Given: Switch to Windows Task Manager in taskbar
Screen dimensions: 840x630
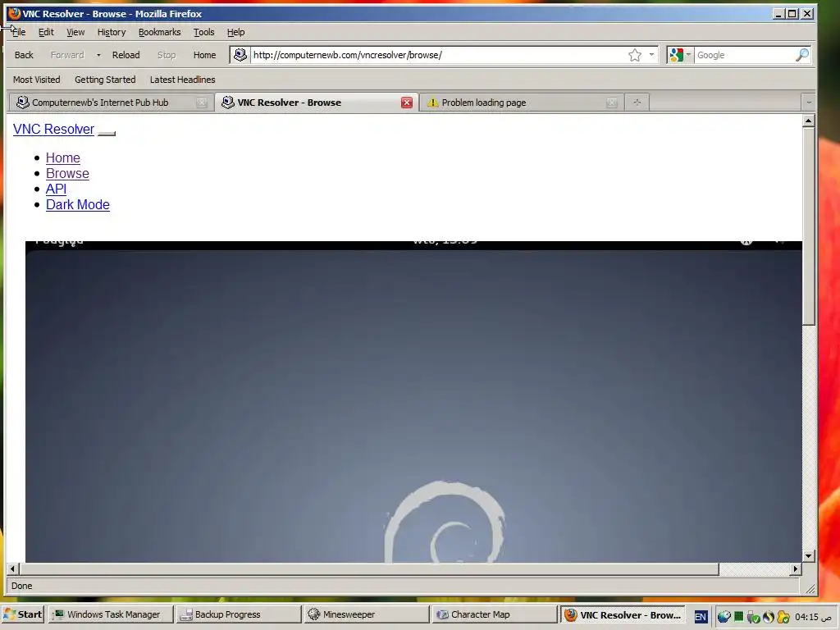Looking at the screenshot, I should [111, 614].
